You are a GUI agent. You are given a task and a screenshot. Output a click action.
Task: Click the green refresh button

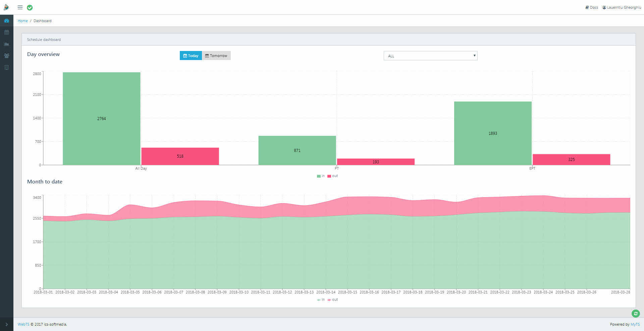635,314
